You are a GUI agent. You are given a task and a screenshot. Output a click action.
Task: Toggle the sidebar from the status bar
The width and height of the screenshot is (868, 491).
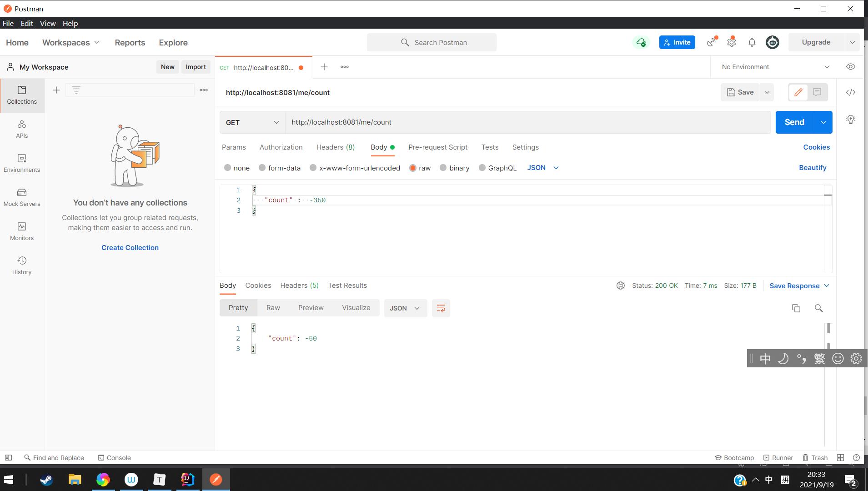(x=8, y=458)
